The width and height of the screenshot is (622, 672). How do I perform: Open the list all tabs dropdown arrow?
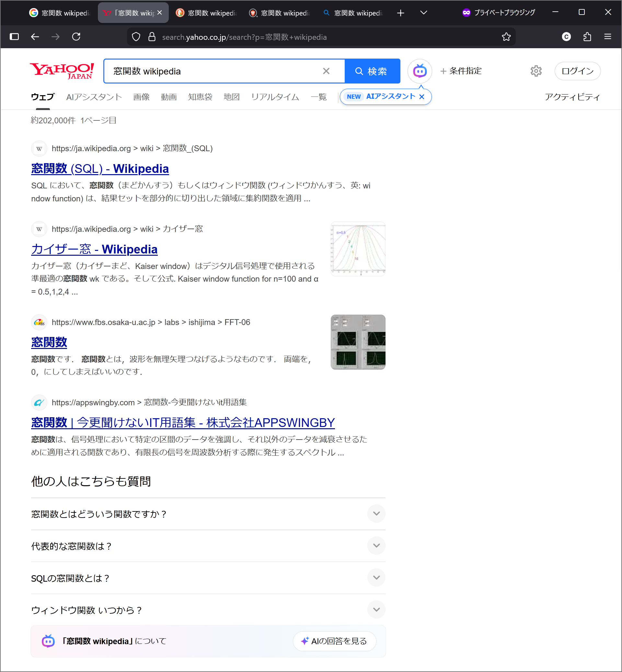tap(423, 13)
